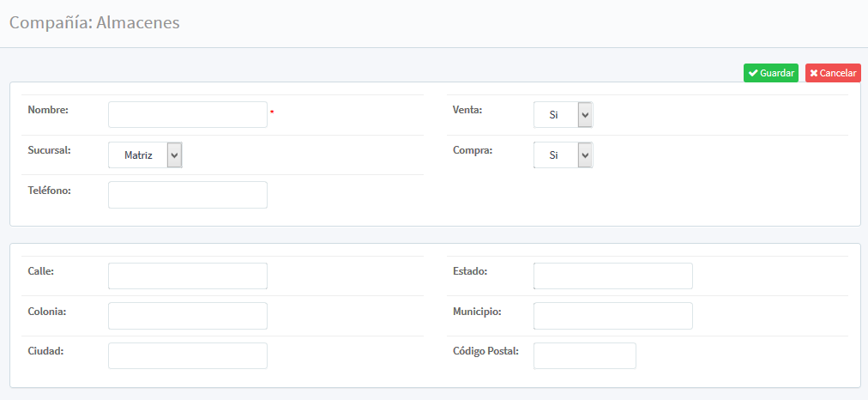Click into the Teléfono input box
The height and width of the screenshot is (400, 868).
pos(188,195)
